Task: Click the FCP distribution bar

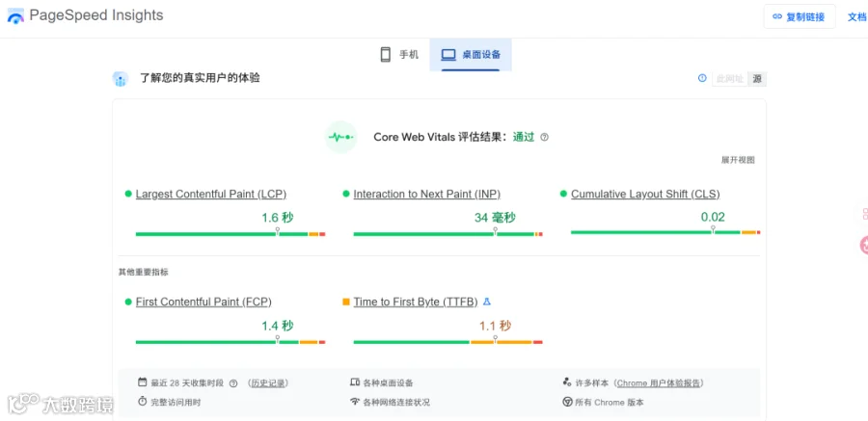Action: (231, 342)
